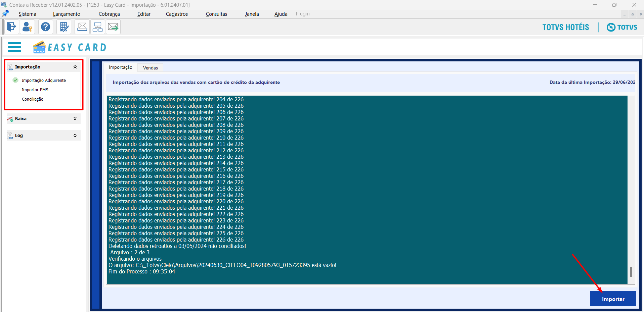
Task: Click the application icon in the title bar
Action: (x=4, y=5)
